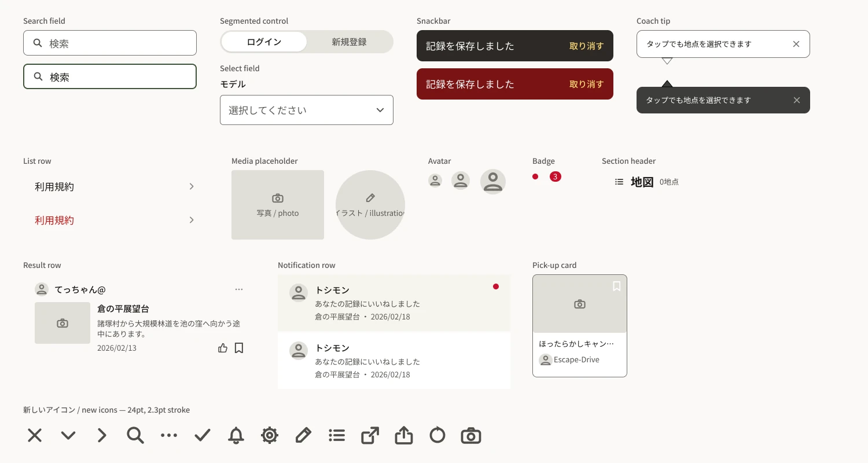Click the search field with the thin gray border
Screen dimensions: 868x463
click(x=110, y=43)
